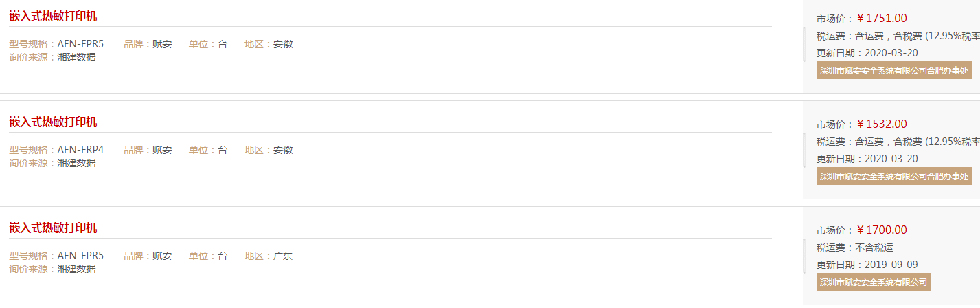The width and height of the screenshot is (980, 308).
Task: Click update date 2019-09-09
Action: pyautogui.click(x=891, y=265)
